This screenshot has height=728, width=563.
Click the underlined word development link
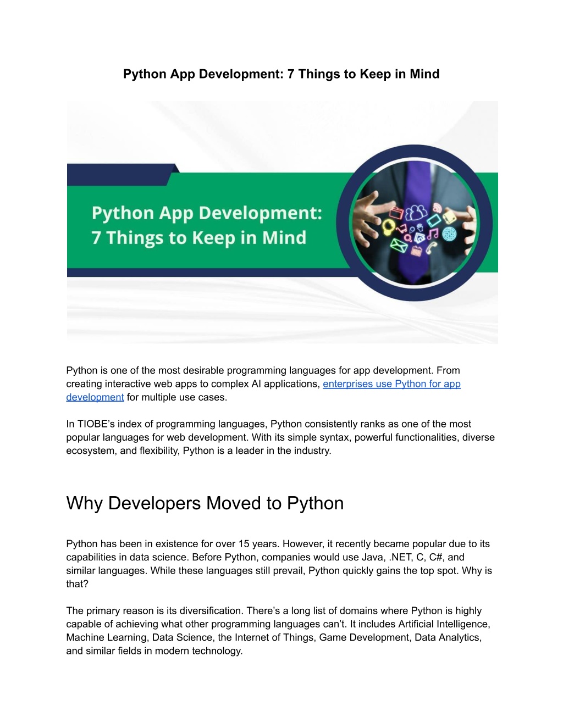pyautogui.click(x=95, y=396)
